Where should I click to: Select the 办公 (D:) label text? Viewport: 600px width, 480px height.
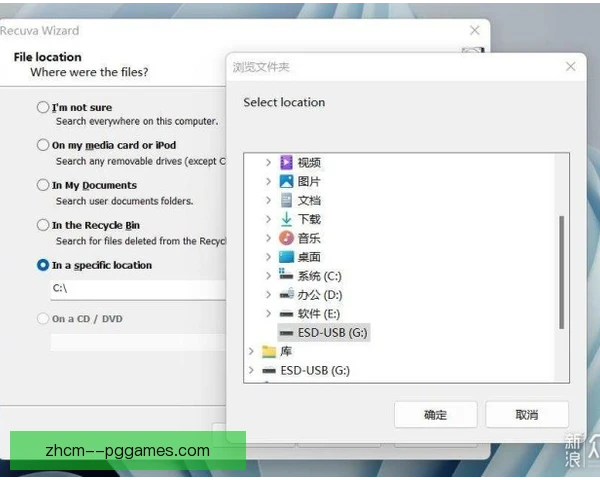[320, 295]
